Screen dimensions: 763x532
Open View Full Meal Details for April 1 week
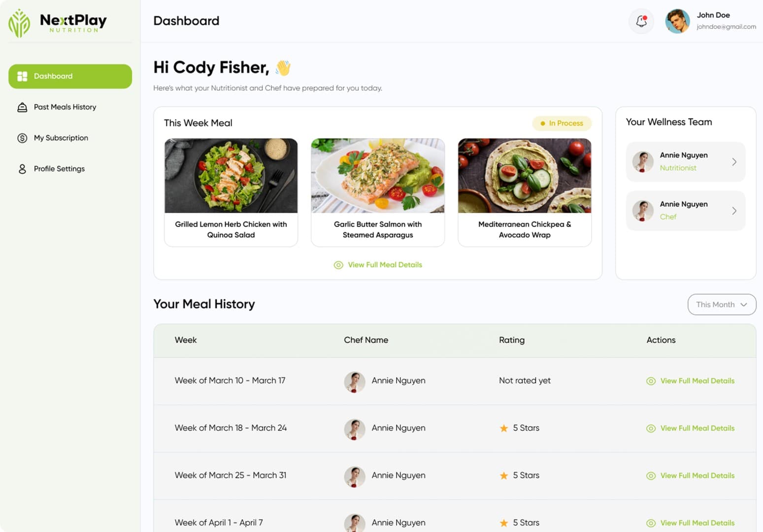coord(697,523)
